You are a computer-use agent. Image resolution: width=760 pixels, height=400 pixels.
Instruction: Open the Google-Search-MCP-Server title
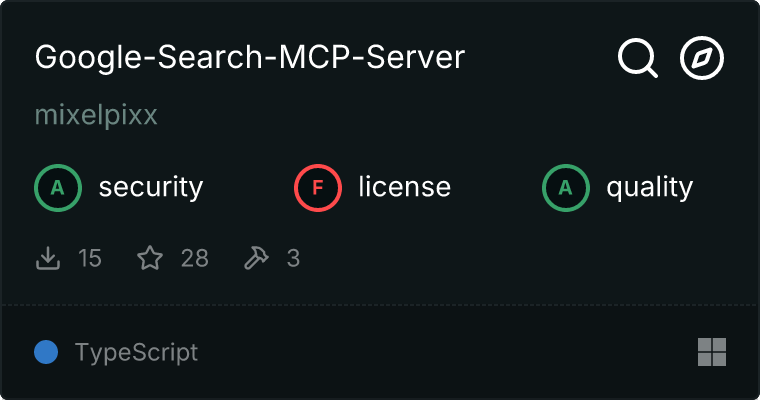point(250,58)
